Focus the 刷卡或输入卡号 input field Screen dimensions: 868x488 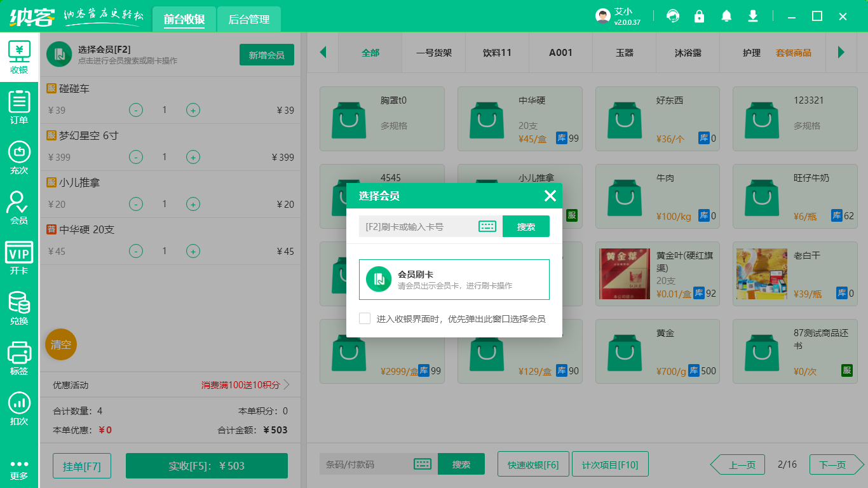pyautogui.click(x=417, y=226)
